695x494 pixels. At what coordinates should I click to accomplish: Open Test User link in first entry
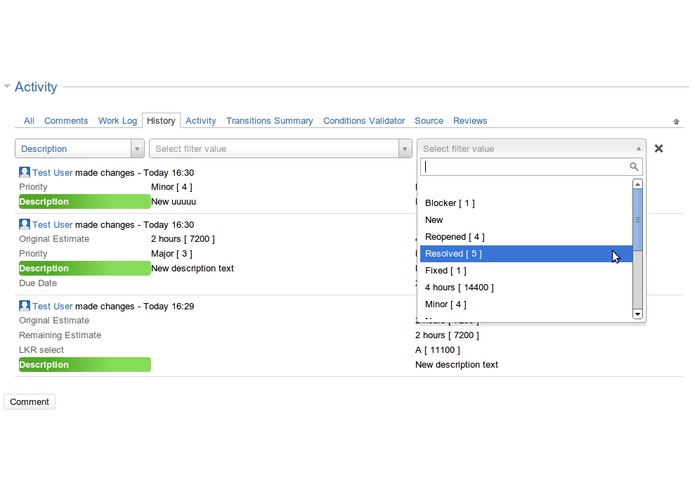(x=52, y=173)
